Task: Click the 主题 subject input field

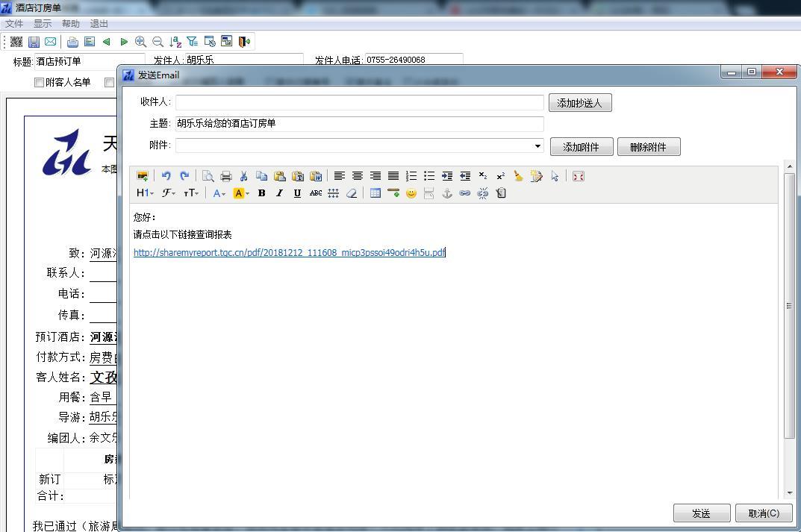Action: click(360, 124)
